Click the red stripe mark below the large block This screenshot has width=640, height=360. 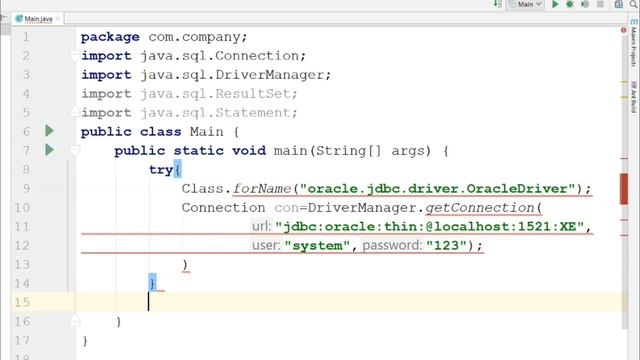tap(624, 220)
